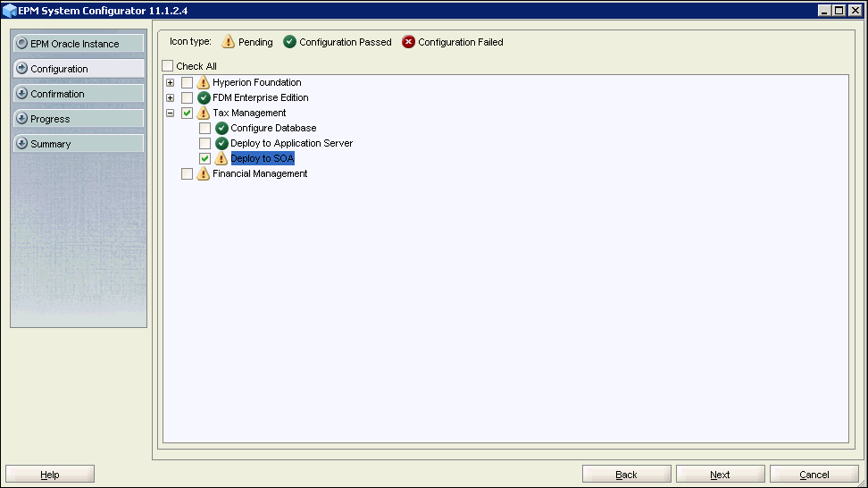Click the pending warning icon beside Tax Management
Screen dimensions: 868x488
pyautogui.click(x=204, y=113)
